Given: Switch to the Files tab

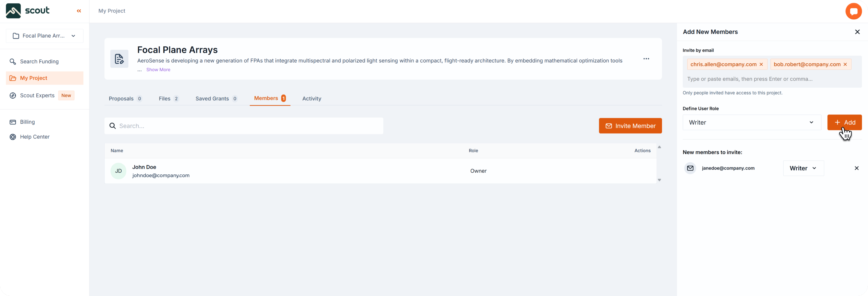Looking at the screenshot, I should (x=168, y=98).
